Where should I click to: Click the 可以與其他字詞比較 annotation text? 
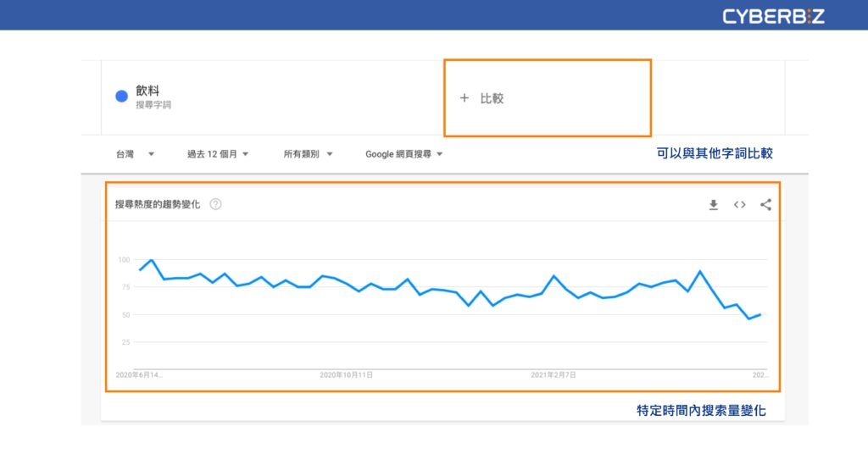pos(715,154)
